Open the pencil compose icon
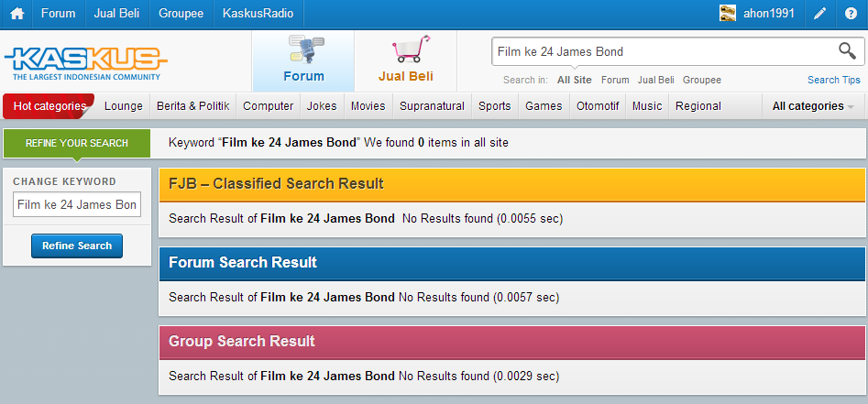The width and height of the screenshot is (868, 404). click(x=819, y=14)
